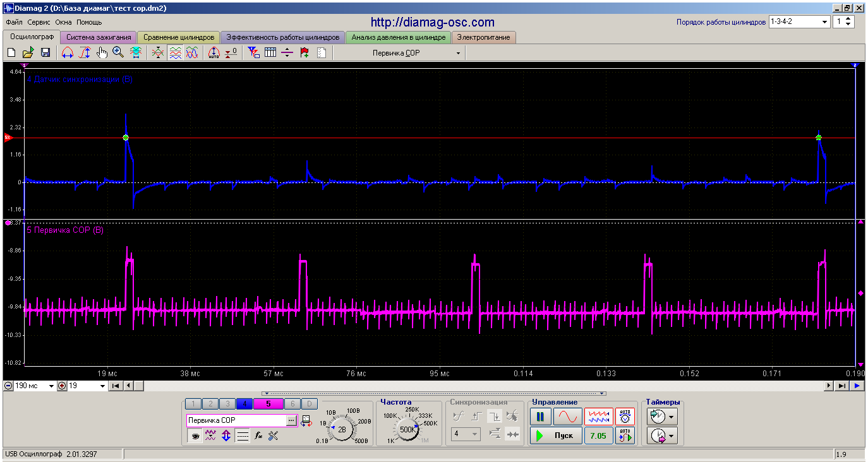Click the channel name field Первичка СОР
This screenshot has width=868, height=462.
tap(236, 420)
